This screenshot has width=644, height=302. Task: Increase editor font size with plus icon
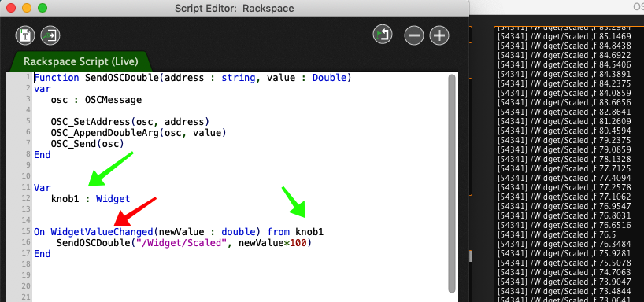(439, 35)
